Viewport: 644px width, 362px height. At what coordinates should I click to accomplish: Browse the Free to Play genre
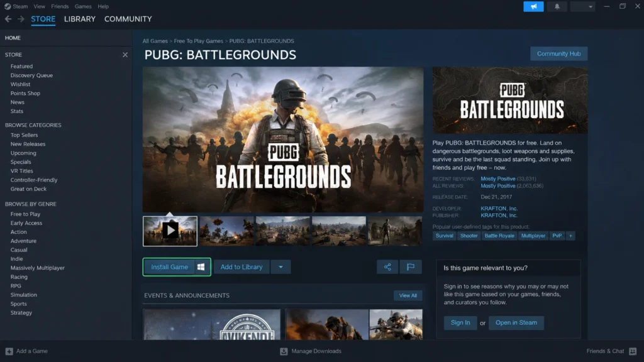[x=25, y=214]
